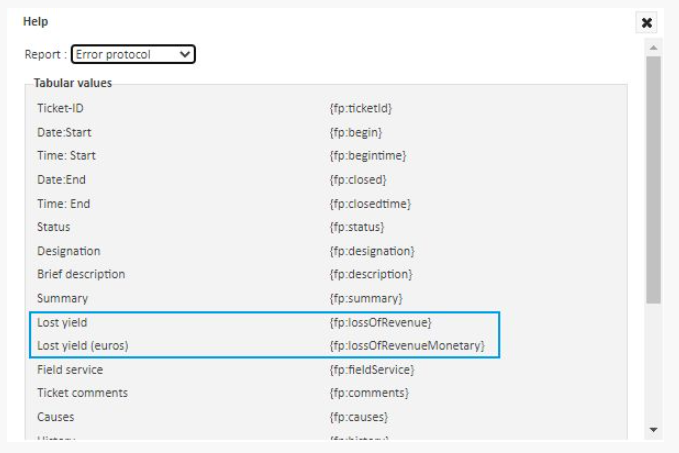679x453 pixels.
Task: Select the {fp:description} placeholder
Action: pyautogui.click(x=371, y=274)
